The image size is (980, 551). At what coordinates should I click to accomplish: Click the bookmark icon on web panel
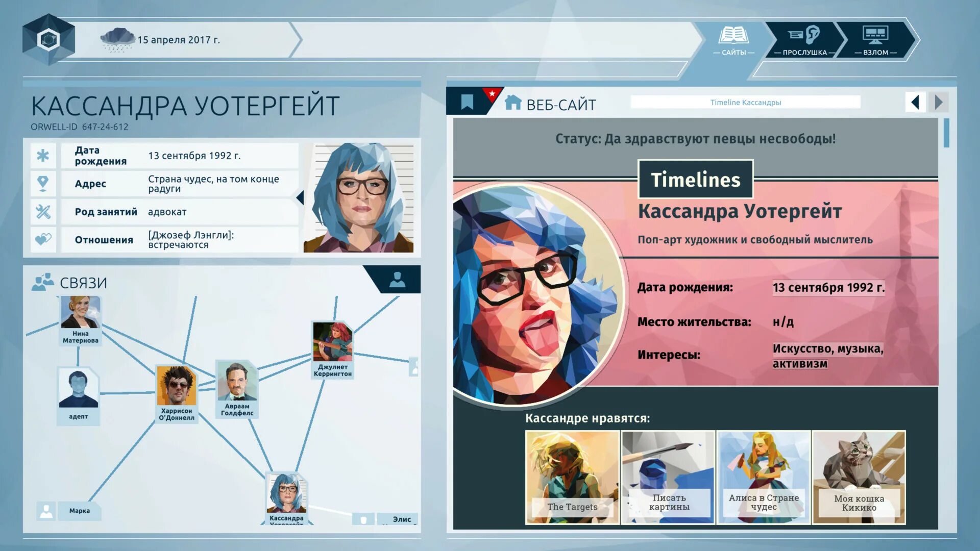[x=467, y=102]
